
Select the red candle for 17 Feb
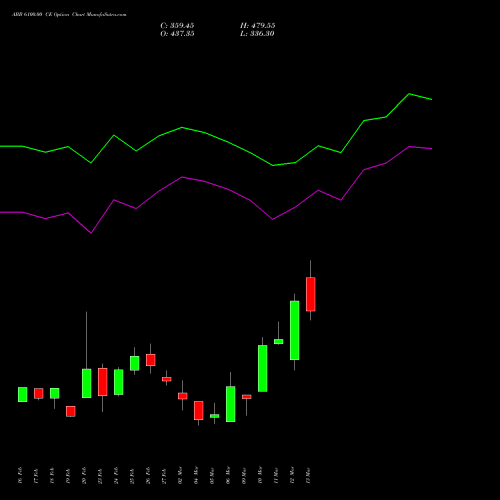(39, 393)
